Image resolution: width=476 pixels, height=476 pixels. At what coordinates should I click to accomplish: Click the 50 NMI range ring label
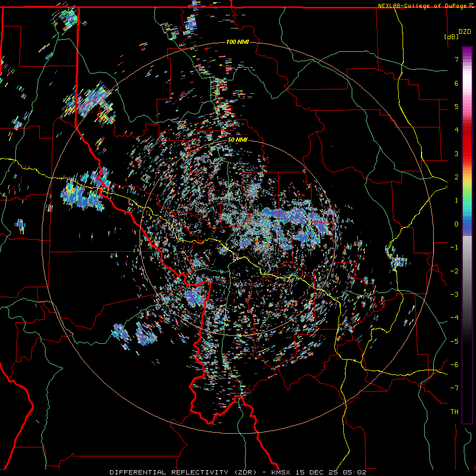[x=237, y=140]
